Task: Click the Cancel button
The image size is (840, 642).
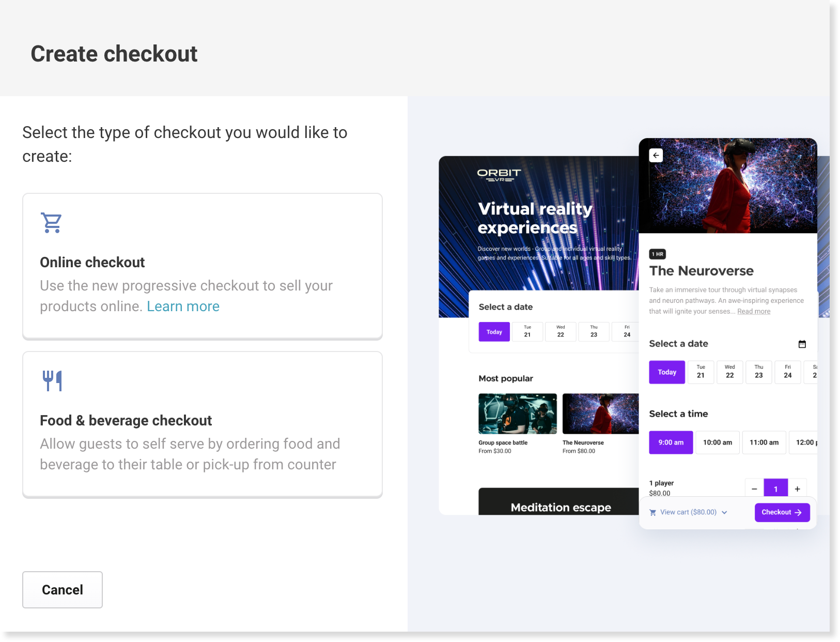Action: point(63,590)
